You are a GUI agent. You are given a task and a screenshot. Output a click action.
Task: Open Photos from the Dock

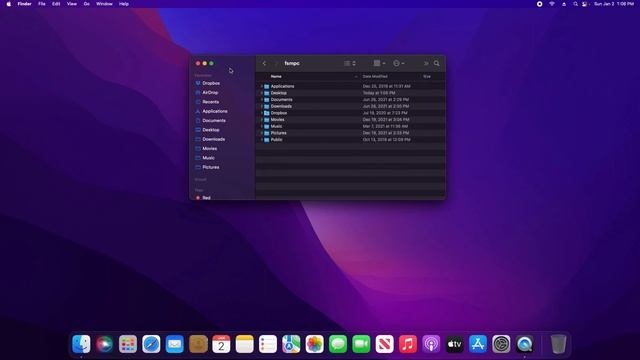click(x=315, y=344)
